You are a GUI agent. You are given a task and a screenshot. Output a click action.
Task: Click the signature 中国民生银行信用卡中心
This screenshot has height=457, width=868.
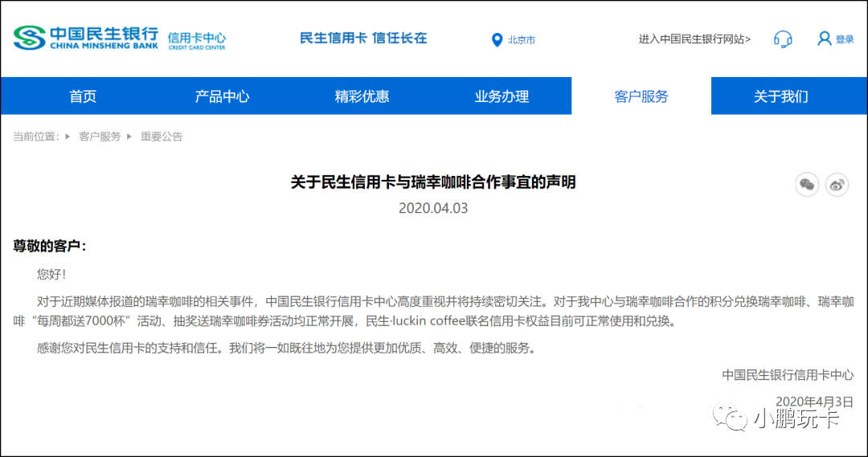788,375
